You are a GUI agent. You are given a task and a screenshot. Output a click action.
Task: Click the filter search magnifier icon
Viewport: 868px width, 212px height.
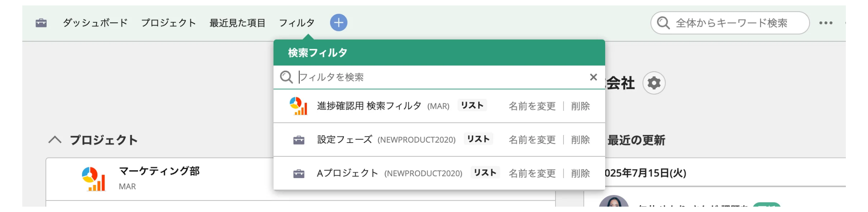pos(286,77)
